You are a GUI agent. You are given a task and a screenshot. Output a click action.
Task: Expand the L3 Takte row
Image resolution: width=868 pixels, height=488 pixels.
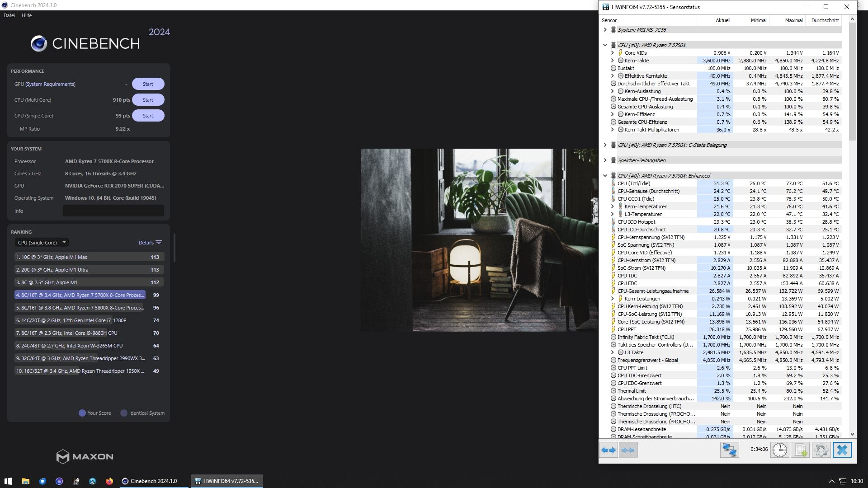[x=613, y=352]
